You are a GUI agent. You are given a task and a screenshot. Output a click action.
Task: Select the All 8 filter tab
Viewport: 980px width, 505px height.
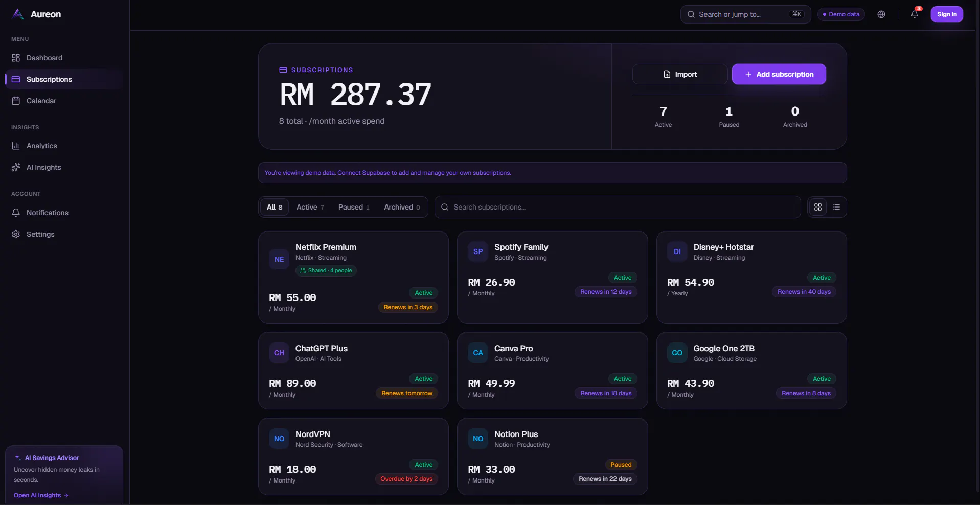click(x=275, y=207)
